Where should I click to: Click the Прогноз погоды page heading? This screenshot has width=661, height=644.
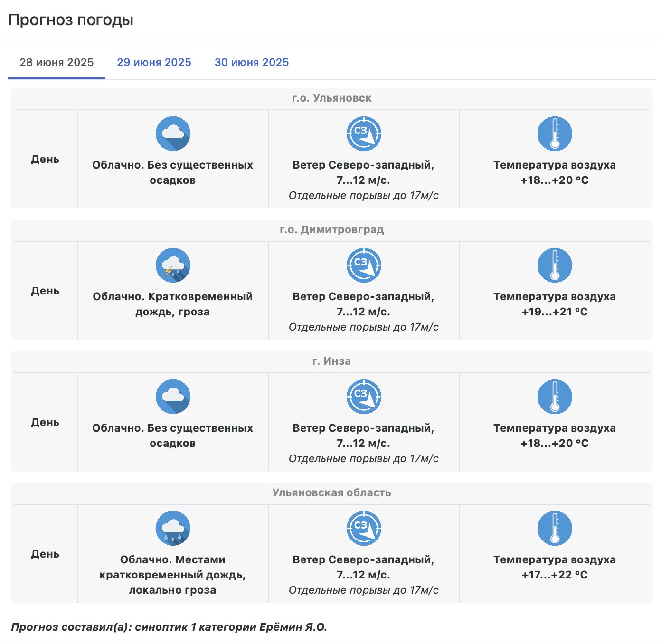pos(71,20)
